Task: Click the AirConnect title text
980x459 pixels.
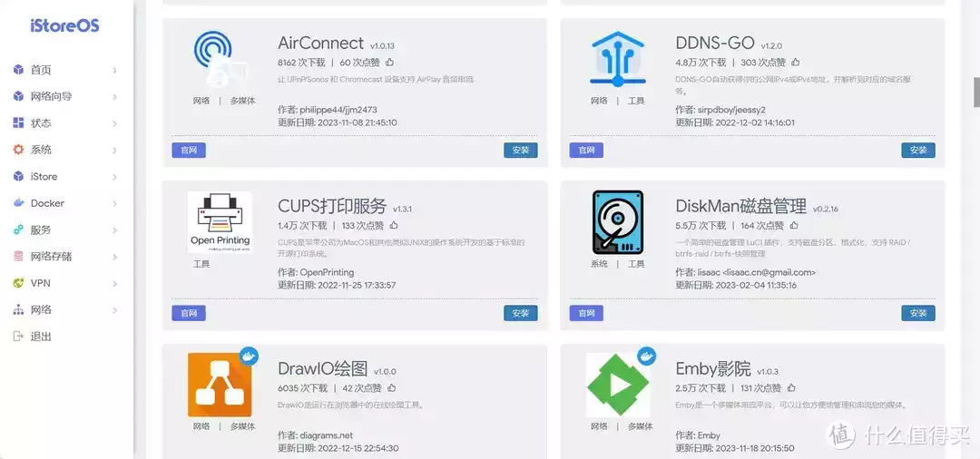Action: pos(320,44)
